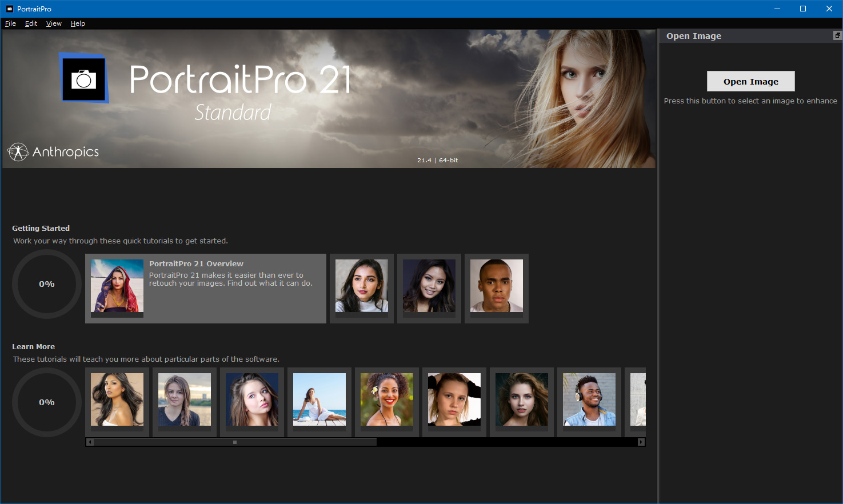This screenshot has height=504, width=843.
Task: Click the horizontal tutorials scrollbar thumb
Action: pos(235,442)
